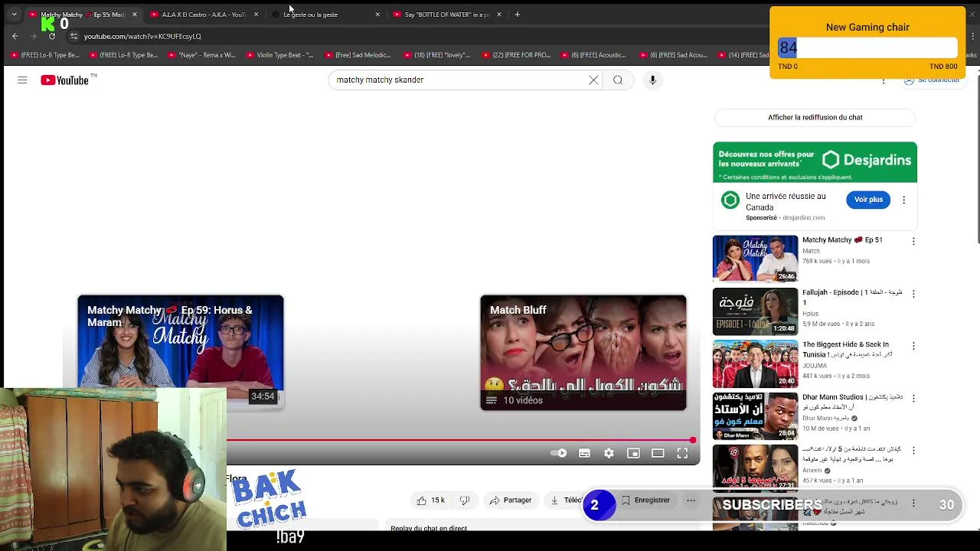Open the Biggest Hide & Seek thumbnail
The image size is (980, 551).
tap(755, 364)
